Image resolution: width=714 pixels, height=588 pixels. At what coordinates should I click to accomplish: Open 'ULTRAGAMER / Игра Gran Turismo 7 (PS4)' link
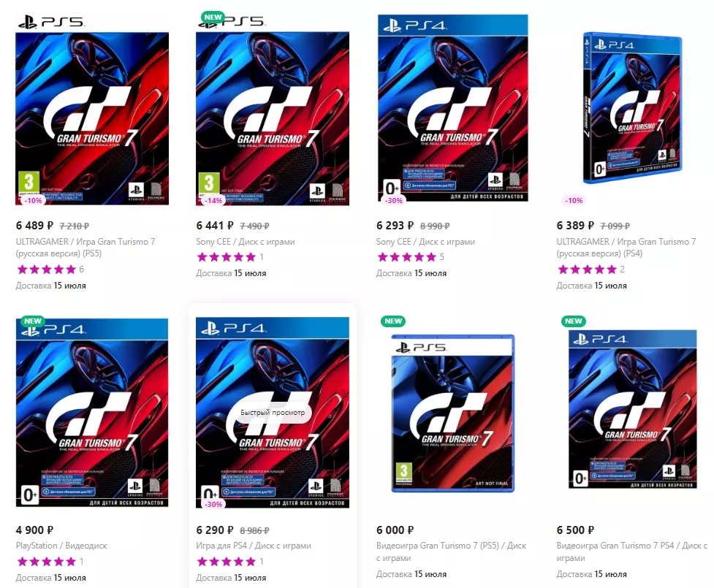(x=626, y=248)
